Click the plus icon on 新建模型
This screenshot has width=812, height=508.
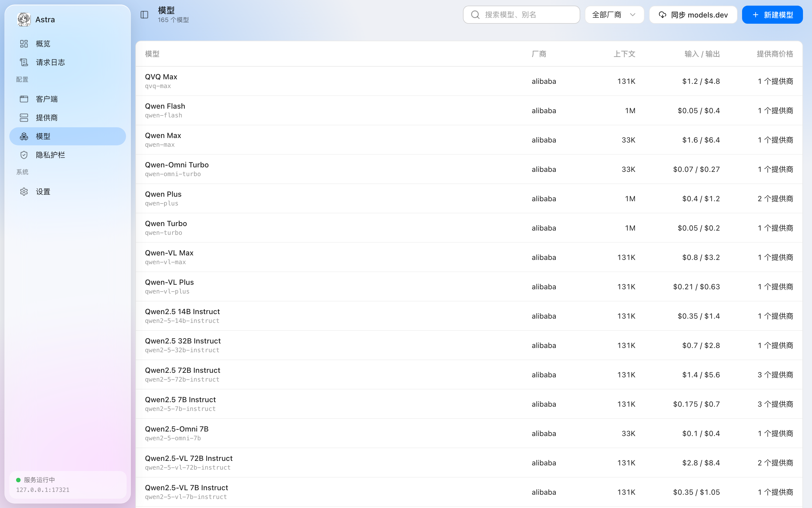755,15
